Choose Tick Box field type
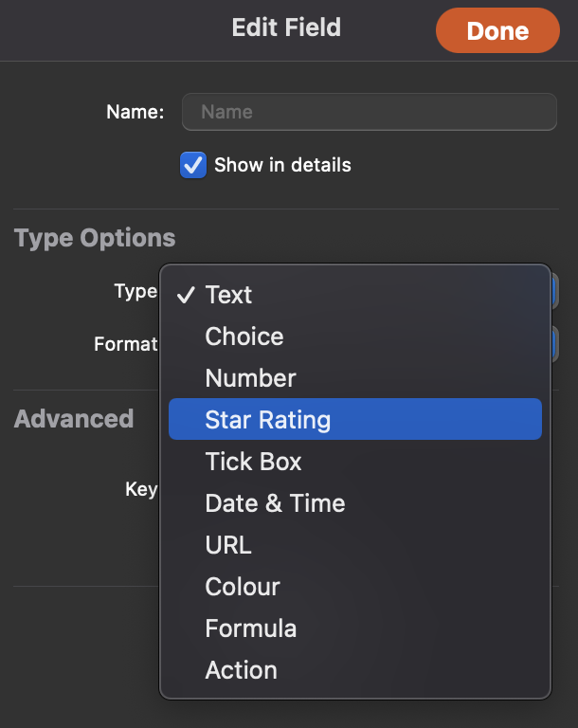This screenshot has width=578, height=728. (x=355, y=461)
